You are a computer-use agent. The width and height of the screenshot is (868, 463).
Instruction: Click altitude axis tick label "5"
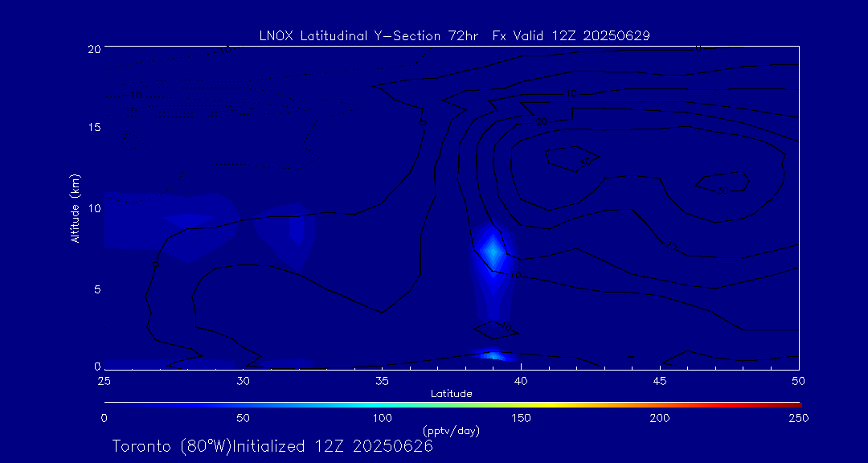pos(97,289)
